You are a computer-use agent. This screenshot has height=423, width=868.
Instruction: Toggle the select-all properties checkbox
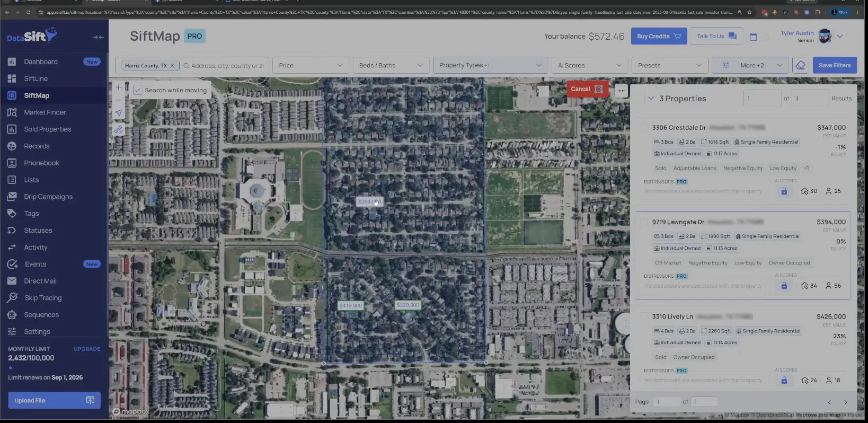(640, 99)
